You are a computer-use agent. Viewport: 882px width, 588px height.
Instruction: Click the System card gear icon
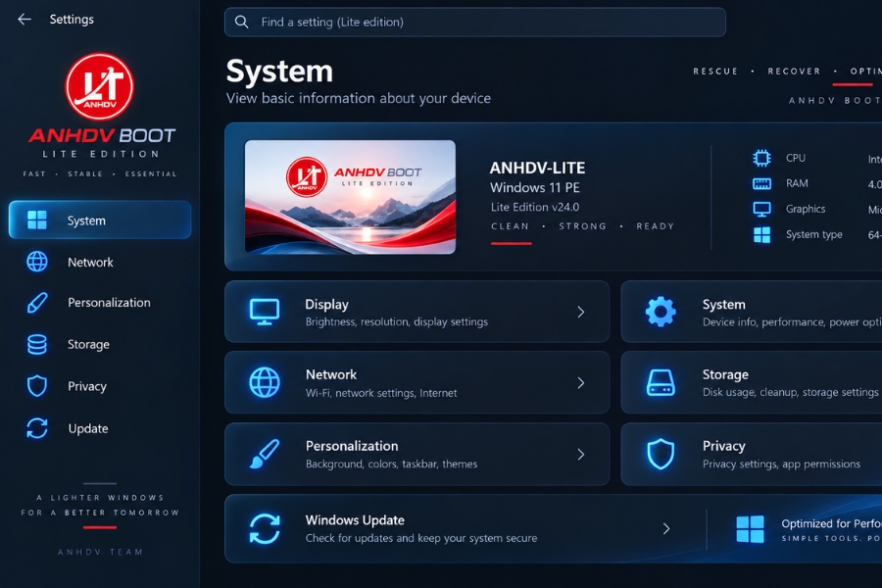[x=661, y=312]
